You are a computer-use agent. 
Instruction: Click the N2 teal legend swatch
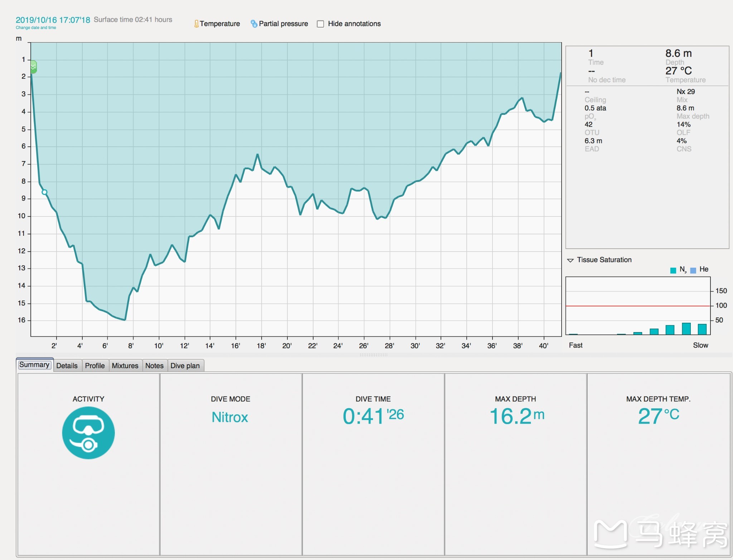click(673, 270)
